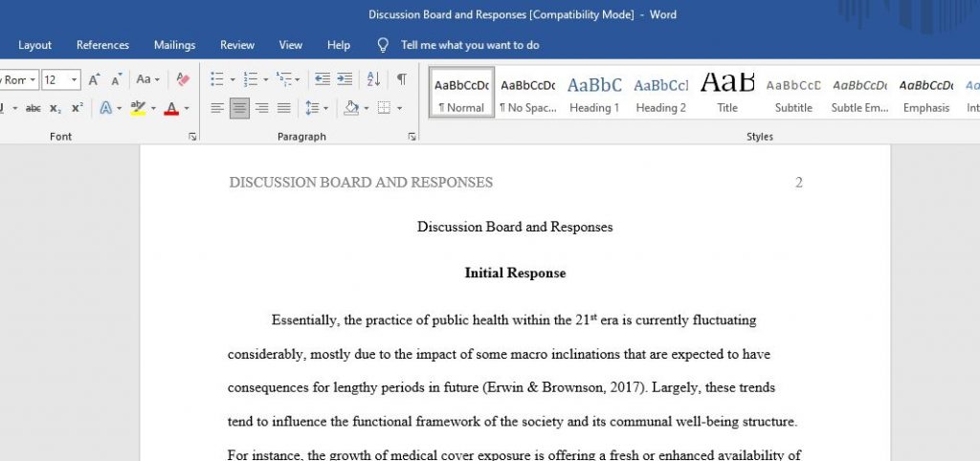This screenshot has width=980, height=461.
Task: Switch to the Mailings tab
Action: coord(174,45)
